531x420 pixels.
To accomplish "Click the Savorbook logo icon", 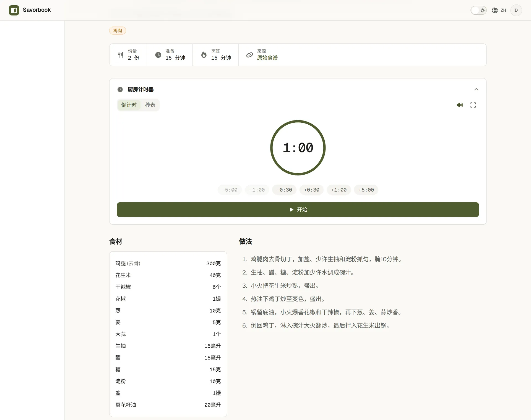I will [x=14, y=10].
